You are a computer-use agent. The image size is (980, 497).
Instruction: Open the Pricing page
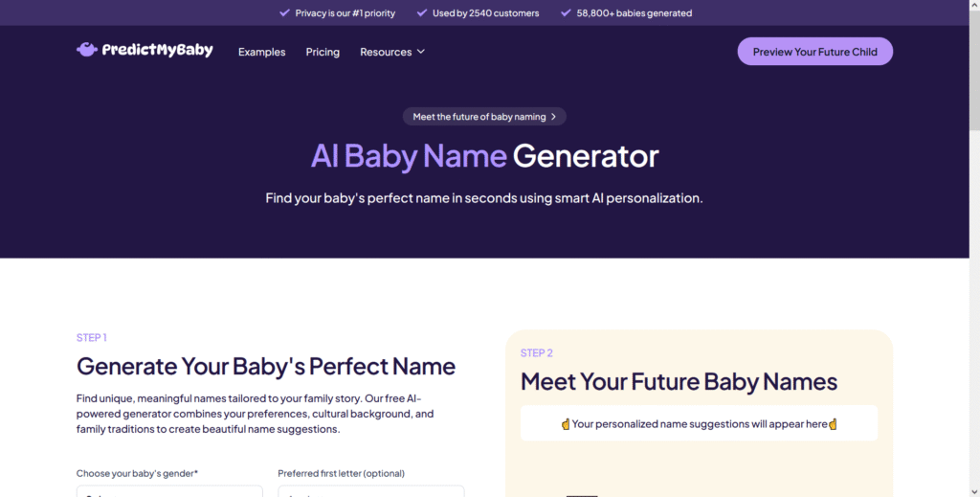pyautogui.click(x=323, y=52)
